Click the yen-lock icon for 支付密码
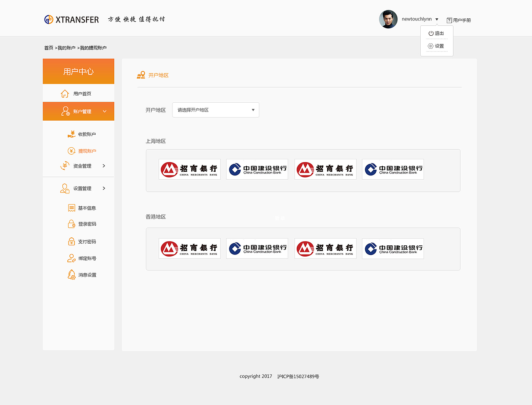 pyautogui.click(x=71, y=242)
